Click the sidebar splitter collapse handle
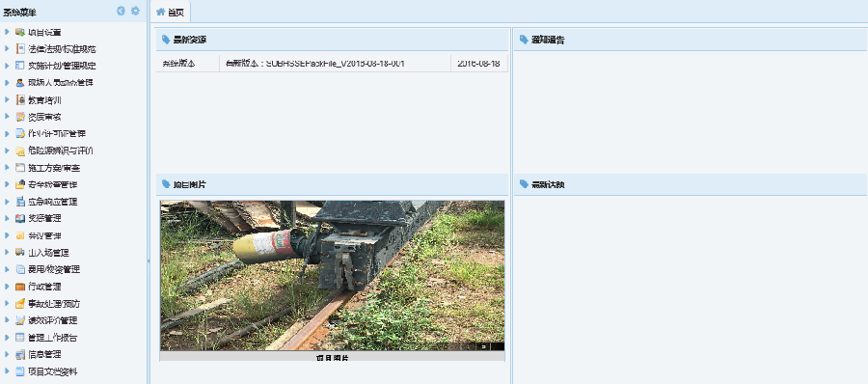The width and height of the screenshot is (868, 384). coord(149,260)
